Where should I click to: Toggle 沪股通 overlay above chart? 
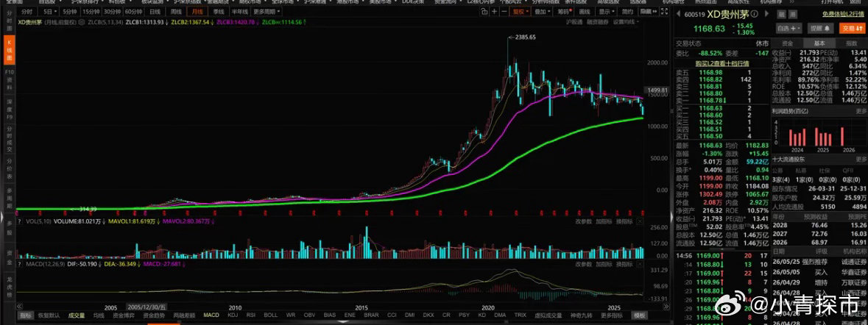point(574,22)
